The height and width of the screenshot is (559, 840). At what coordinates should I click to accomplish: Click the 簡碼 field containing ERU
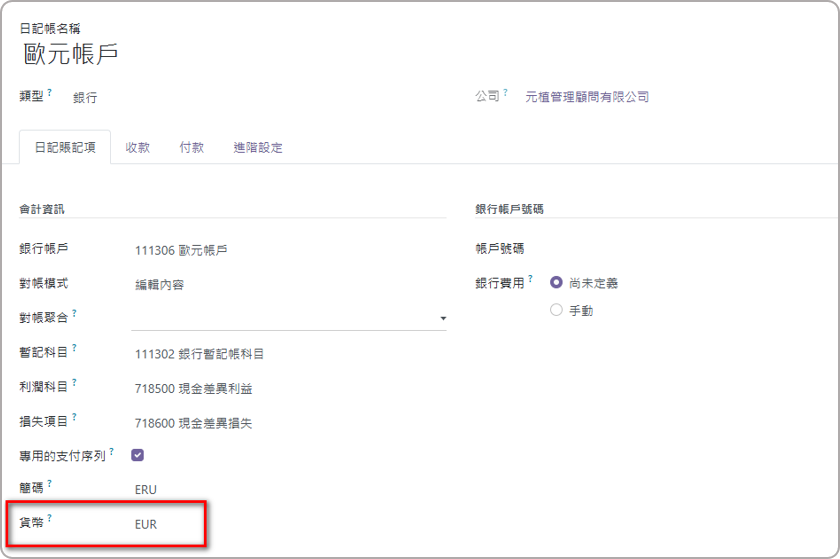[x=146, y=489]
